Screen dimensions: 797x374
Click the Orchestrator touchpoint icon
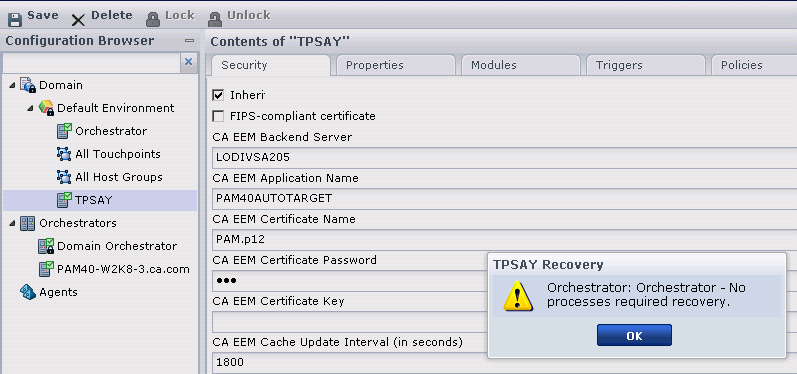[64, 131]
